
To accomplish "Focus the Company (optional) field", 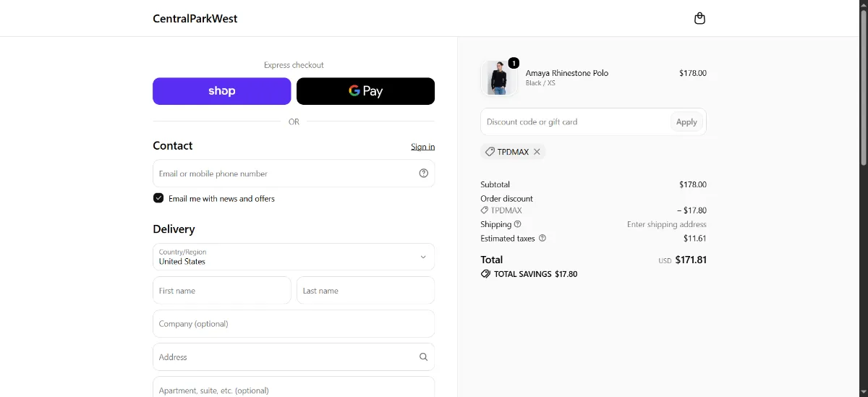I will click(x=294, y=323).
